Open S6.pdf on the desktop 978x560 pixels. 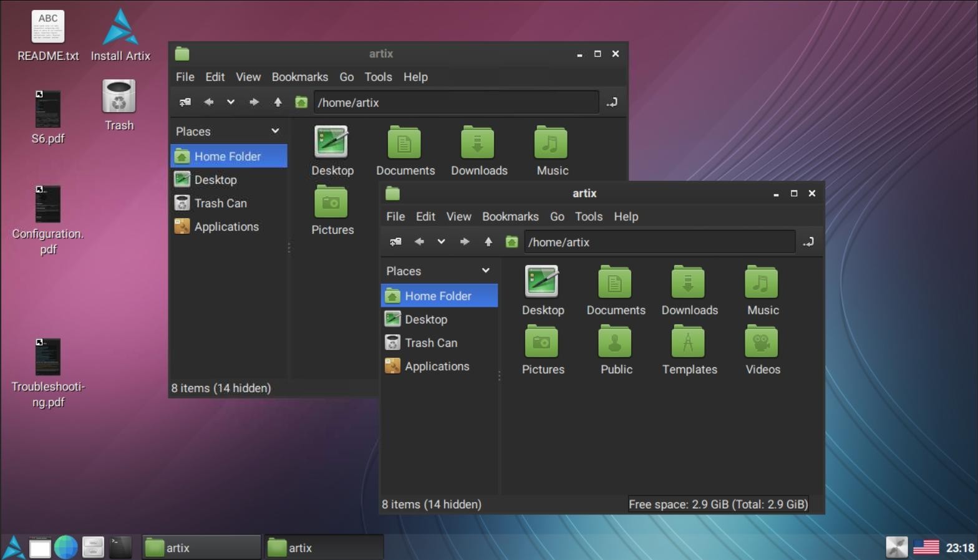[48, 117]
